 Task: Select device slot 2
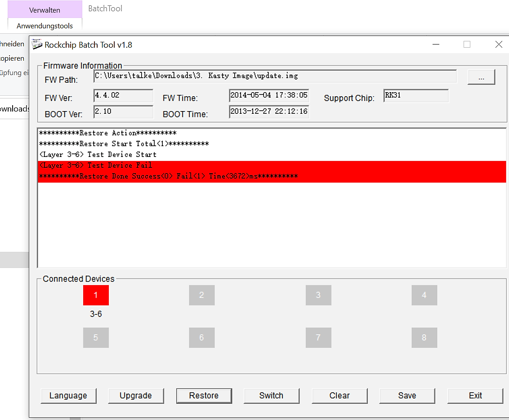[x=201, y=295]
